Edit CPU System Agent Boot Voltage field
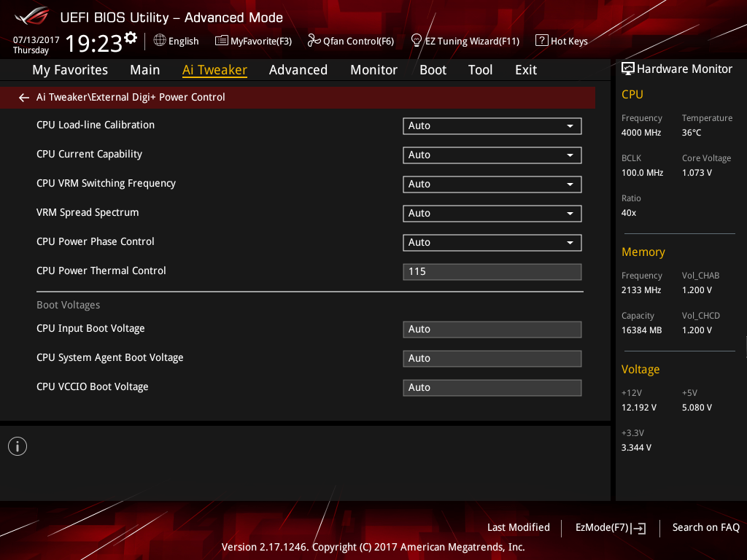Viewport: 747px width, 560px height. pyautogui.click(x=492, y=359)
